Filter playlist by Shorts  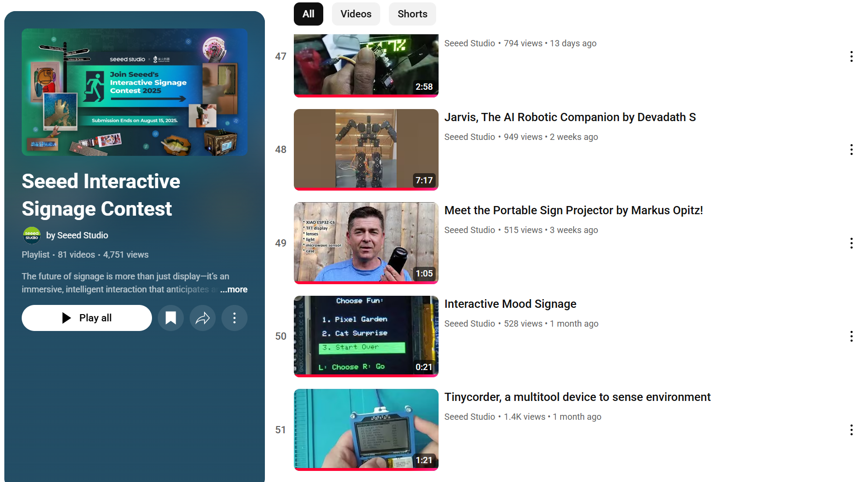click(x=412, y=14)
